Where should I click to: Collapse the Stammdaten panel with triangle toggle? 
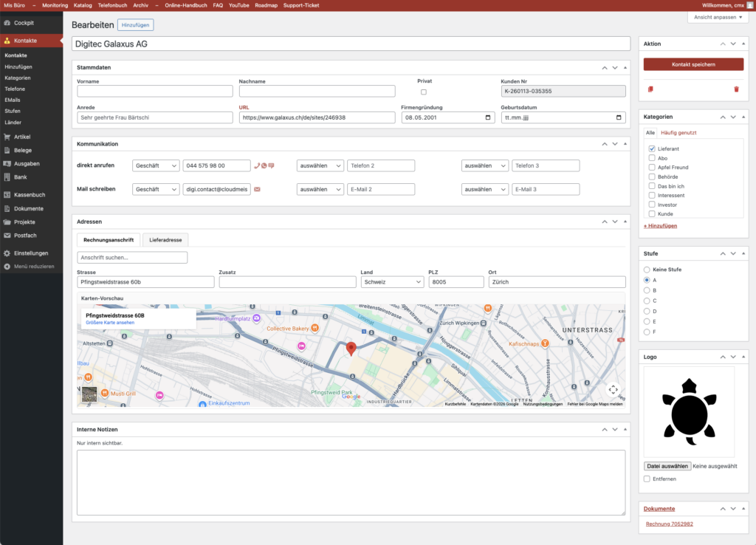(626, 68)
